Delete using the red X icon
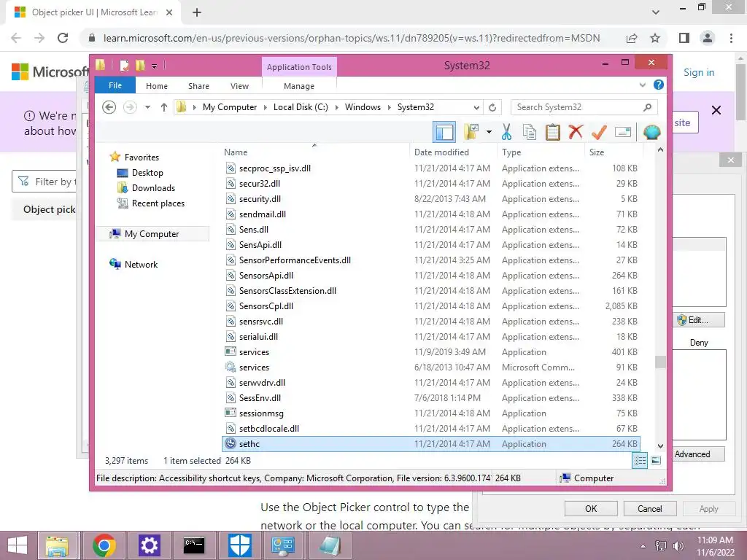Image resolution: width=747 pixels, height=560 pixels. 576,131
